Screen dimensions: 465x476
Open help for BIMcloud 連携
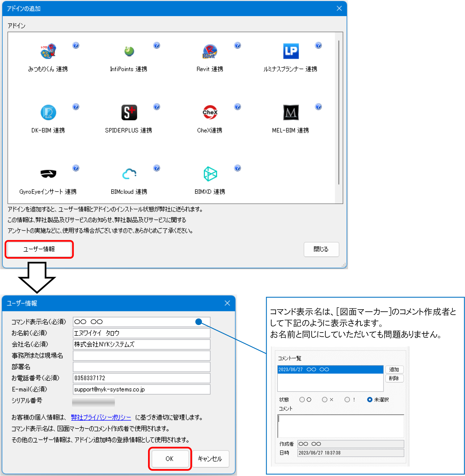pyautogui.click(x=157, y=168)
